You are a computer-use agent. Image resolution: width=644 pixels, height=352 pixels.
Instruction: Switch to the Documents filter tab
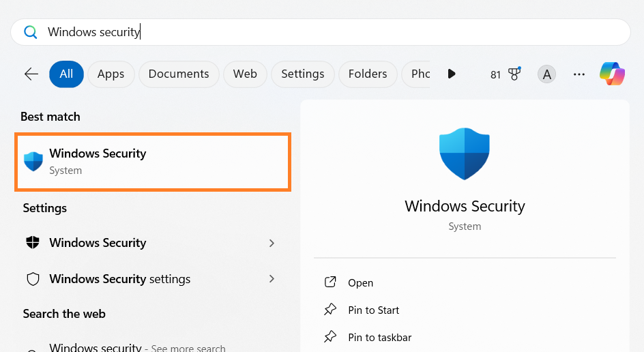point(179,74)
